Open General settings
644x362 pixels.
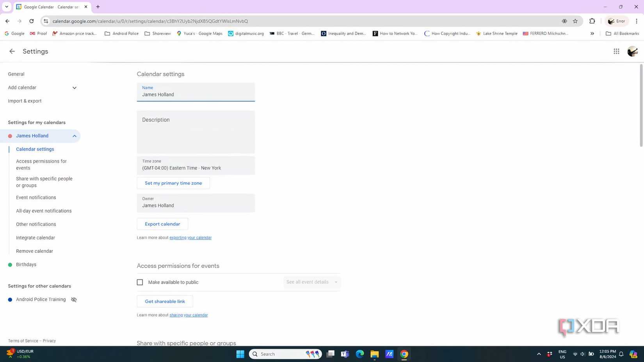(16, 74)
